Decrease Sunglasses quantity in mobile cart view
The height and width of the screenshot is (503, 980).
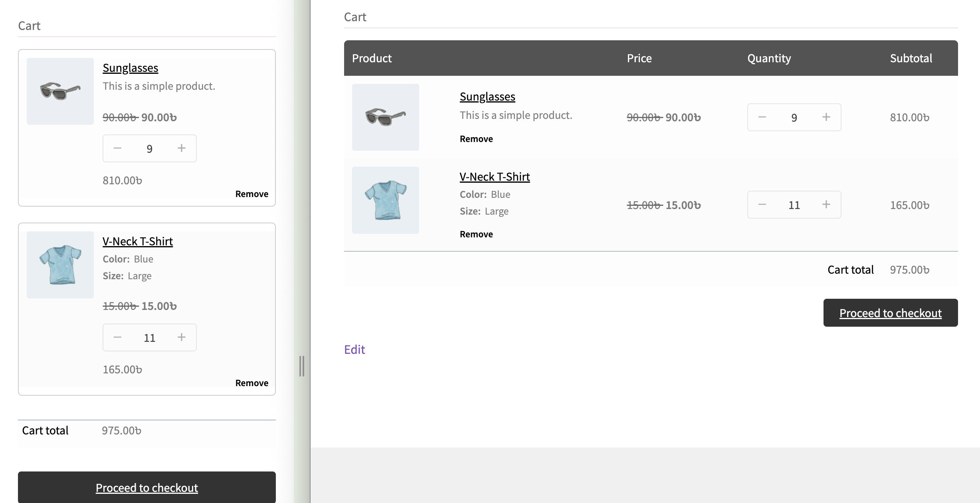[117, 148]
